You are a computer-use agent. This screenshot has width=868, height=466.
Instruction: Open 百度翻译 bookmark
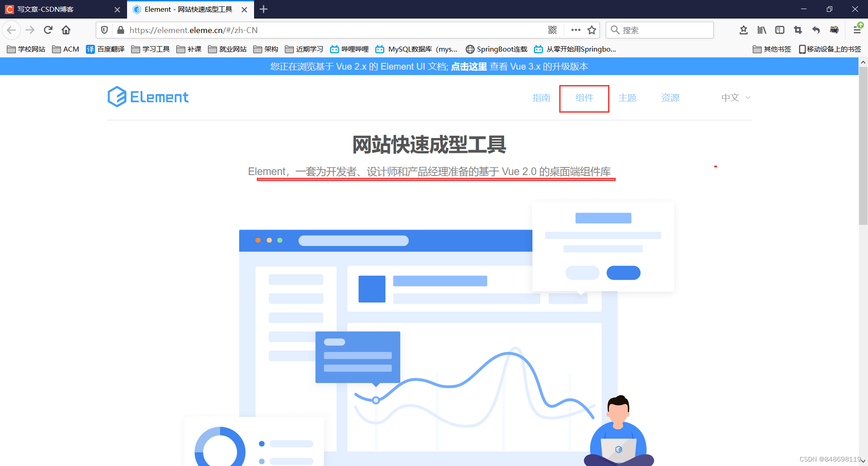click(x=105, y=49)
